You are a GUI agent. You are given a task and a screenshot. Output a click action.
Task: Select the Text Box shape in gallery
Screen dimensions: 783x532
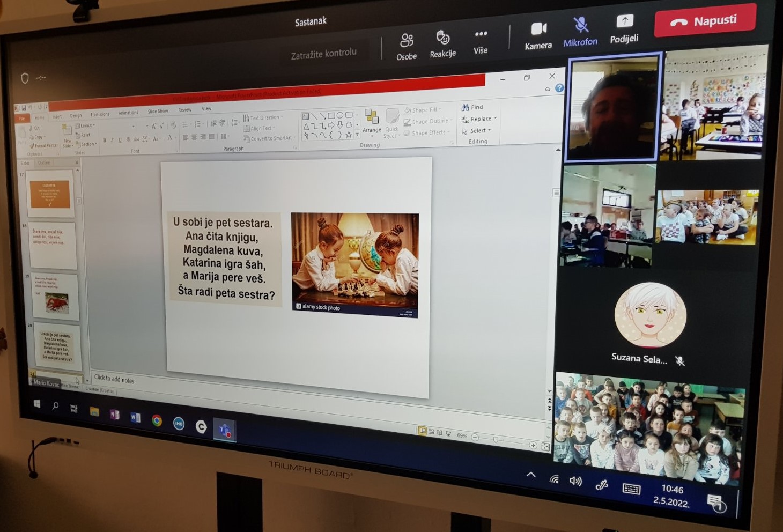pos(306,116)
